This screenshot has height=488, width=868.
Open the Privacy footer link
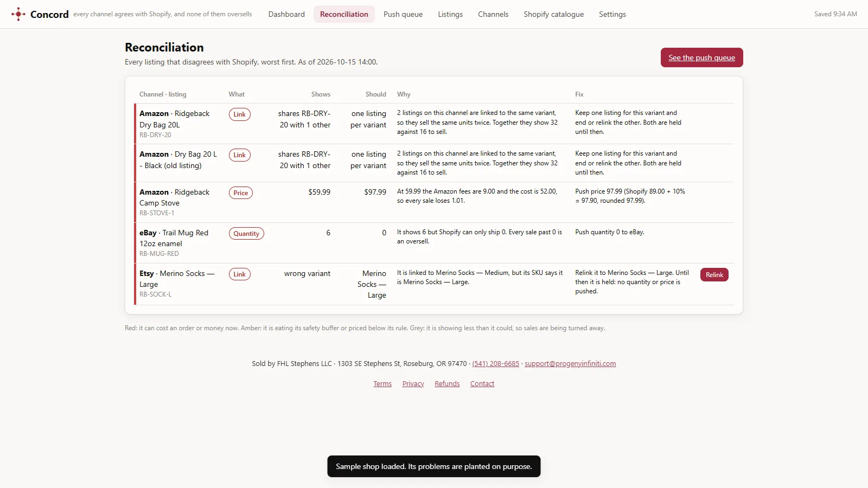[413, 384]
